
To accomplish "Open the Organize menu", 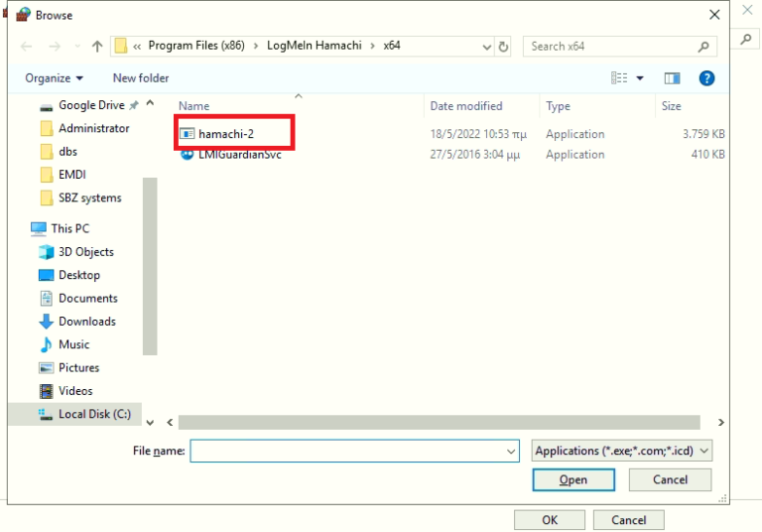I will (x=55, y=78).
